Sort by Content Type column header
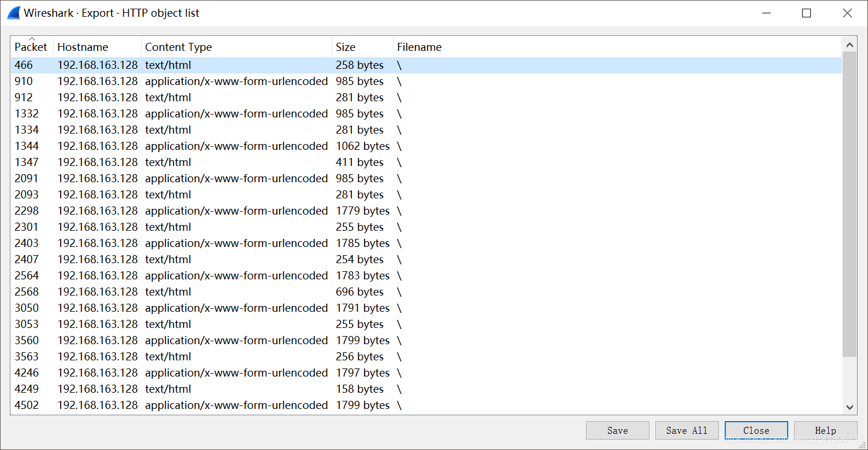Screen dimensions: 868x450 pyautogui.click(x=237, y=47)
